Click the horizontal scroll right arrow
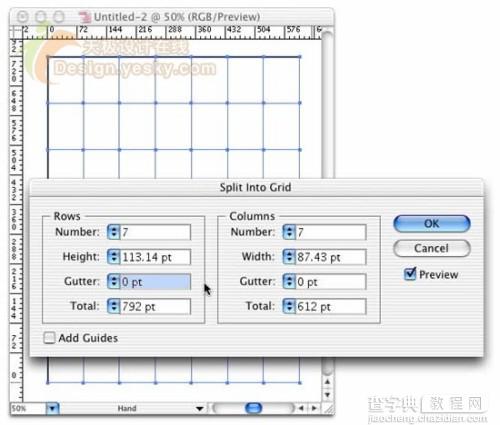Image resolution: width=500 pixels, height=425 pixels. click(x=314, y=408)
